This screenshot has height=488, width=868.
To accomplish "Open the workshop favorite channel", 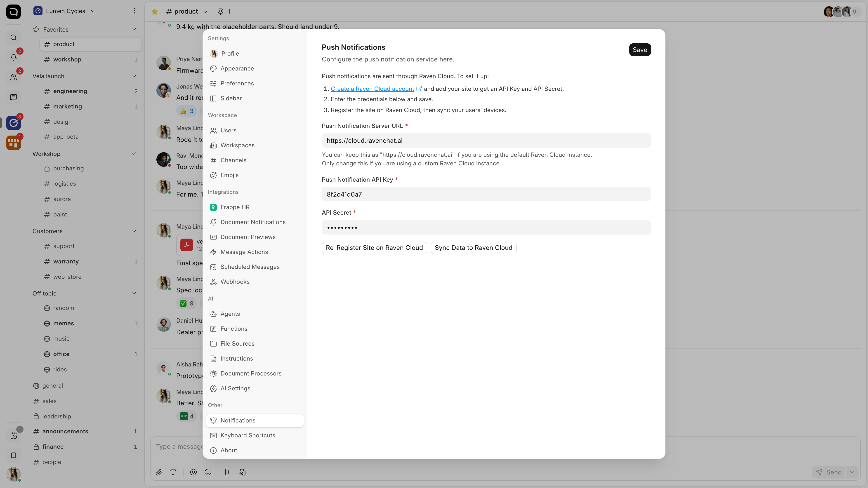I will point(90,60).
